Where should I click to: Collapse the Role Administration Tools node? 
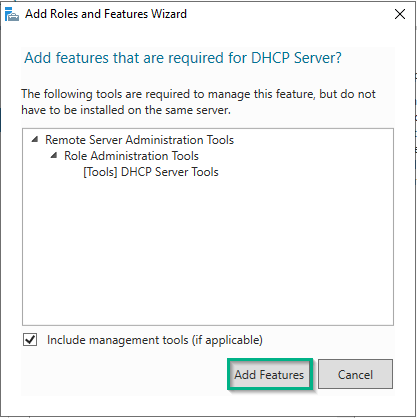54,155
